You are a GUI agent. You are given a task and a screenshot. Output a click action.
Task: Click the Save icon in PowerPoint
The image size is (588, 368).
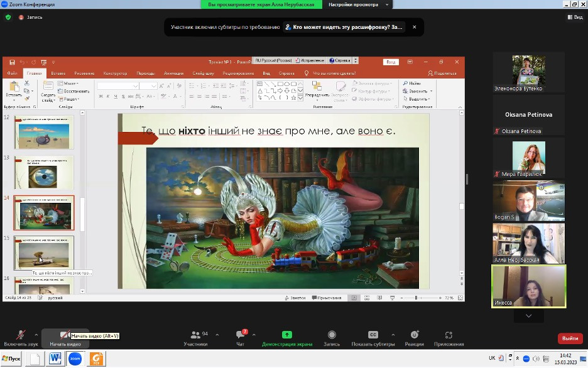[x=12, y=62]
